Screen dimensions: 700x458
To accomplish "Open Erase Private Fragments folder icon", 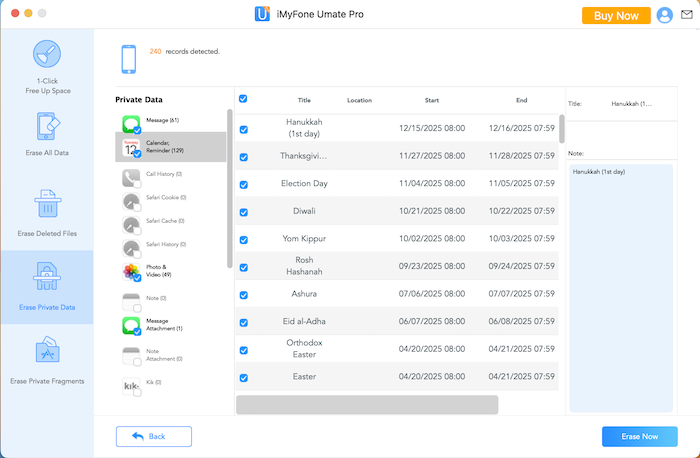I will 47,350.
